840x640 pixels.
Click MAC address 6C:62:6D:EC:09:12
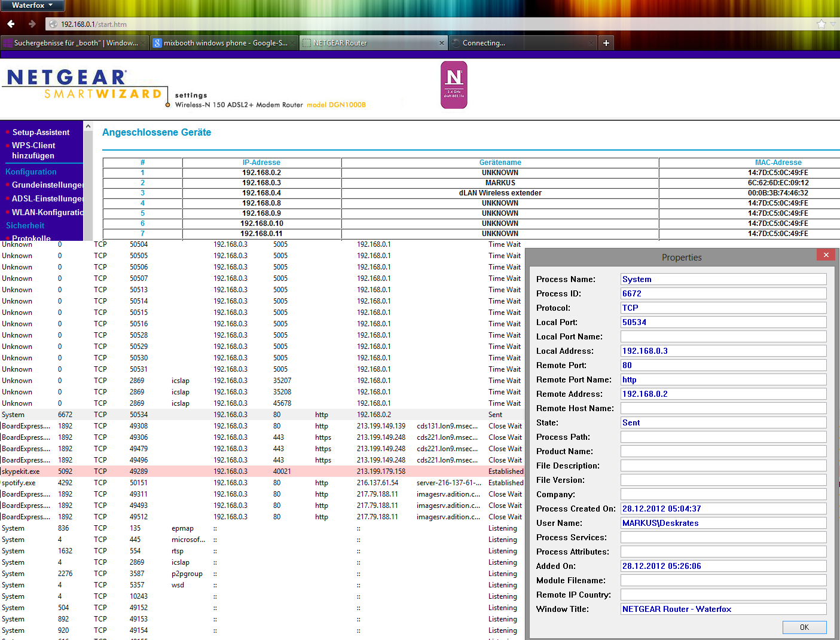click(778, 183)
